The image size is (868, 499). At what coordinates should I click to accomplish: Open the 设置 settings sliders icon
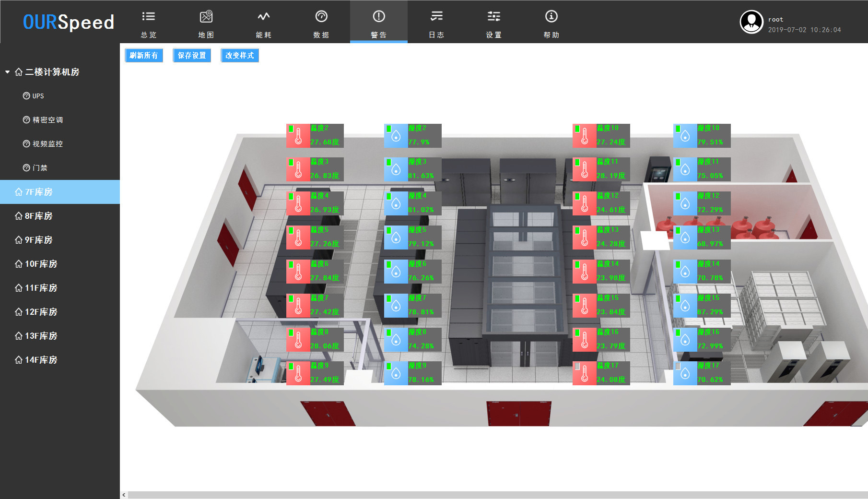(494, 17)
